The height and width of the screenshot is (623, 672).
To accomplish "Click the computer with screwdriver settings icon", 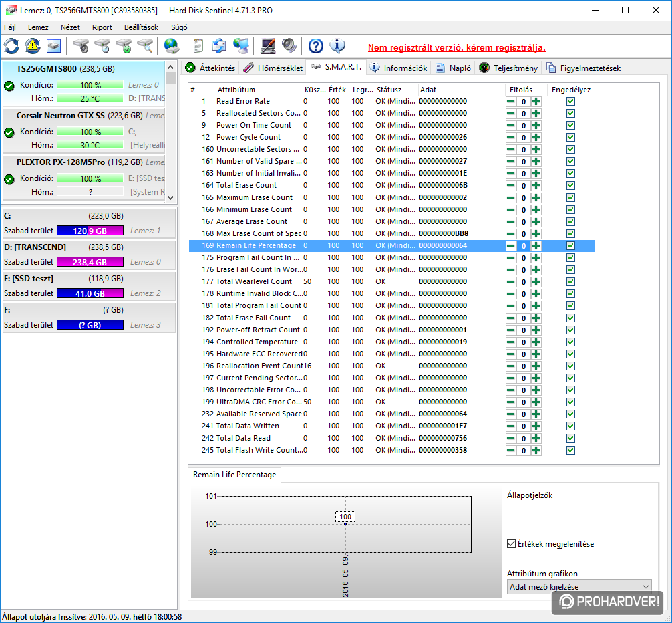I will [267, 46].
